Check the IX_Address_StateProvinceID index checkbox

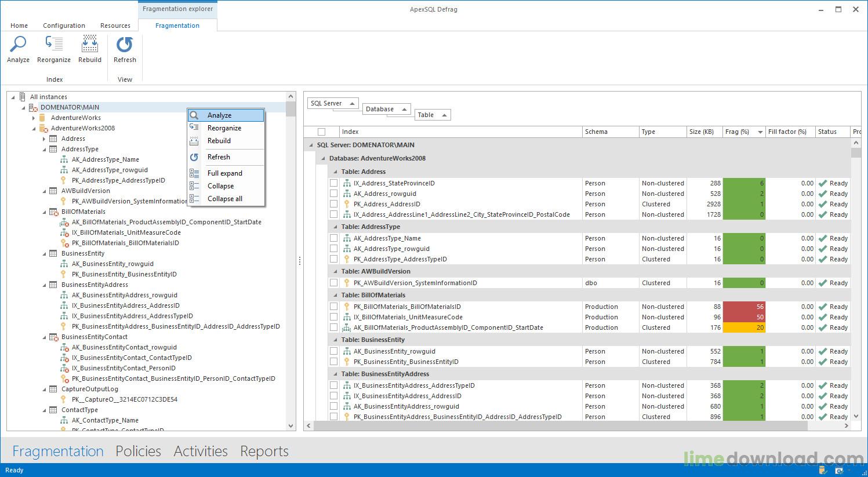pos(333,183)
